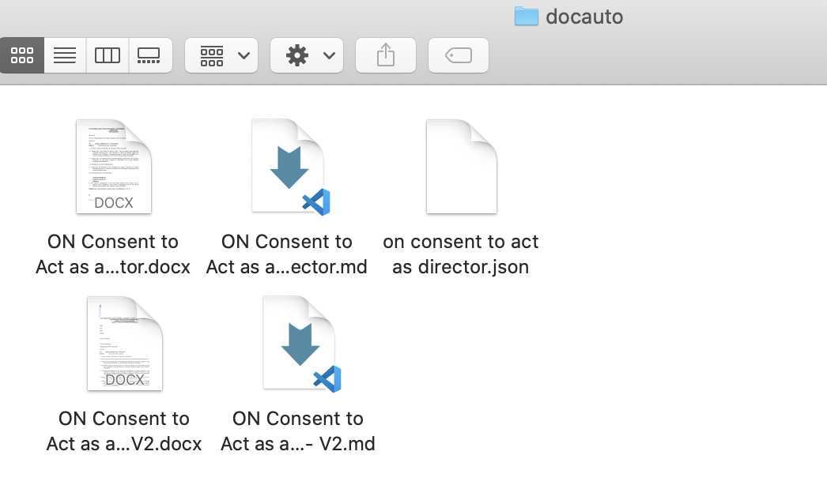This screenshot has height=504, width=827.
Task: Click the Action gear icon
Action: pos(299,55)
